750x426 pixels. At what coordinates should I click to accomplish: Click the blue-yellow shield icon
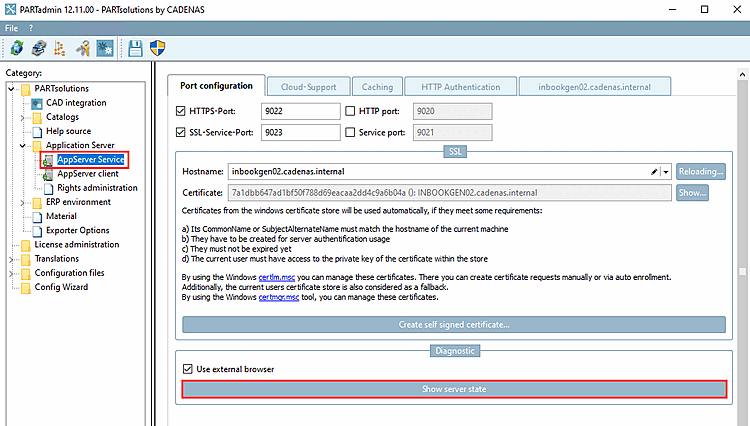click(x=157, y=48)
